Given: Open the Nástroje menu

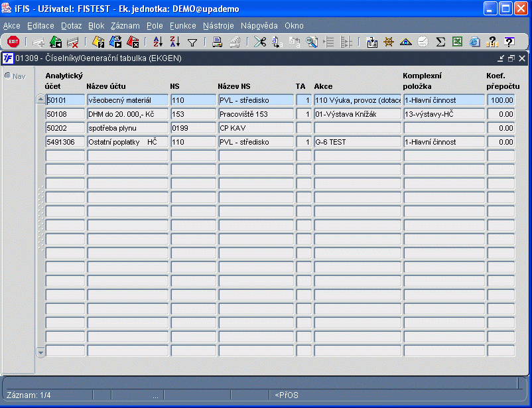Looking at the screenshot, I should point(218,26).
